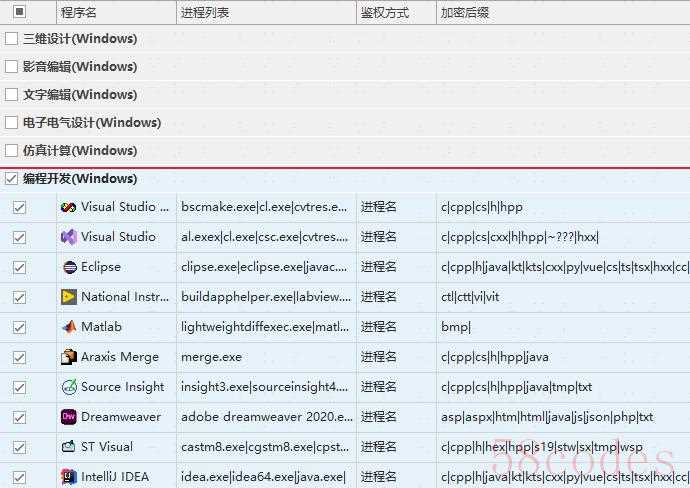Select the IntelliJ IDEA program name
690x488 pixels.
115,477
